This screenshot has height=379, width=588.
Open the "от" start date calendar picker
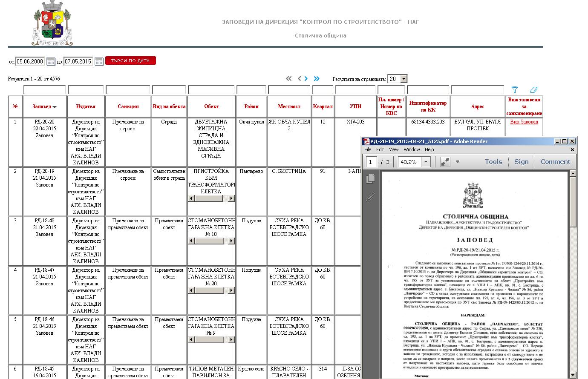[x=51, y=61]
